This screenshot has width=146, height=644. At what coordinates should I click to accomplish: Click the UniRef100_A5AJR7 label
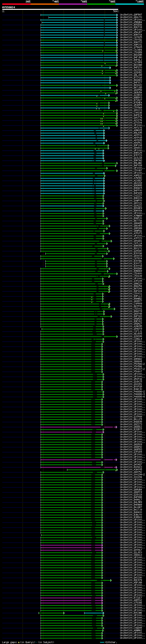tap(131, 32)
